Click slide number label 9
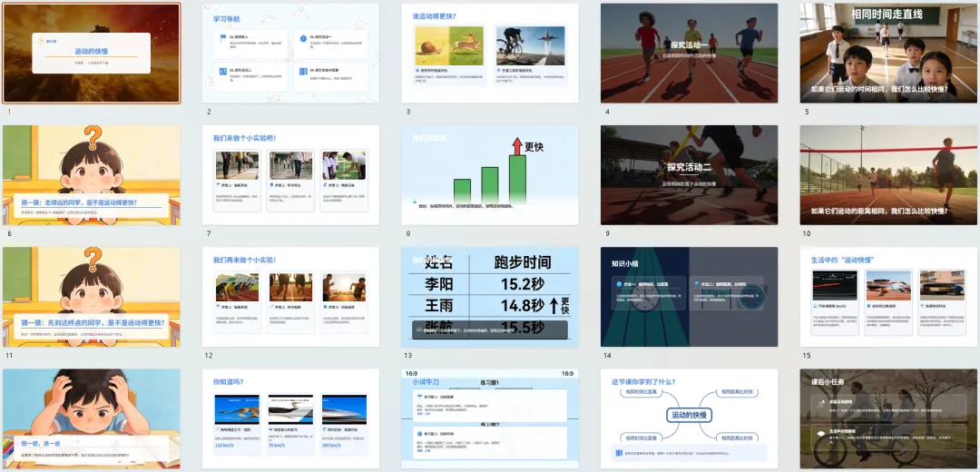The width and height of the screenshot is (980, 472). [x=607, y=234]
